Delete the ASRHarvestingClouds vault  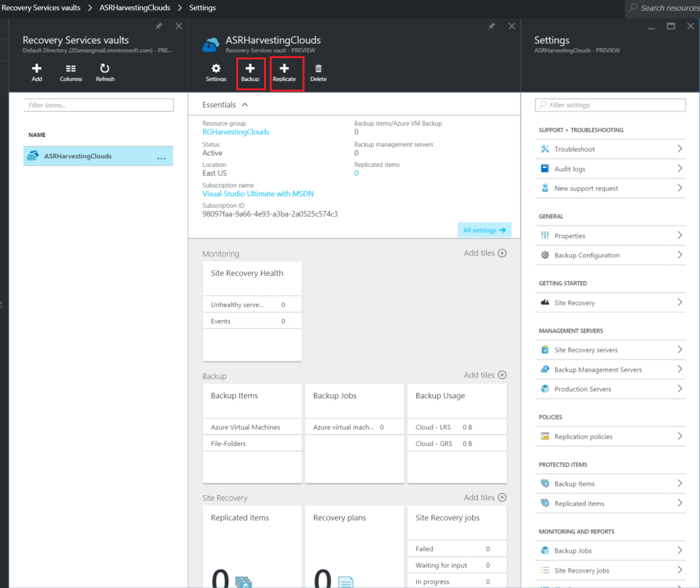318,73
